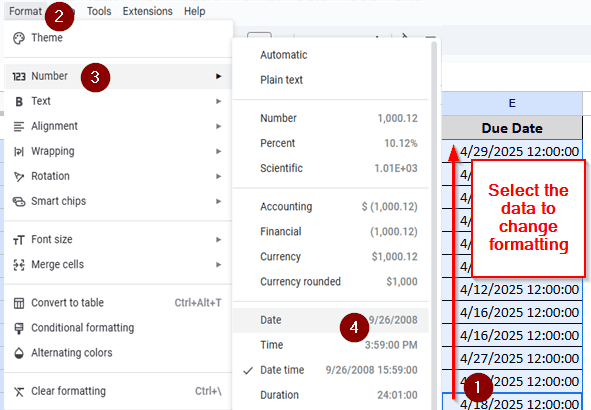This screenshot has width=591, height=410.
Task: Click the Rotation icon
Action: coord(19,176)
